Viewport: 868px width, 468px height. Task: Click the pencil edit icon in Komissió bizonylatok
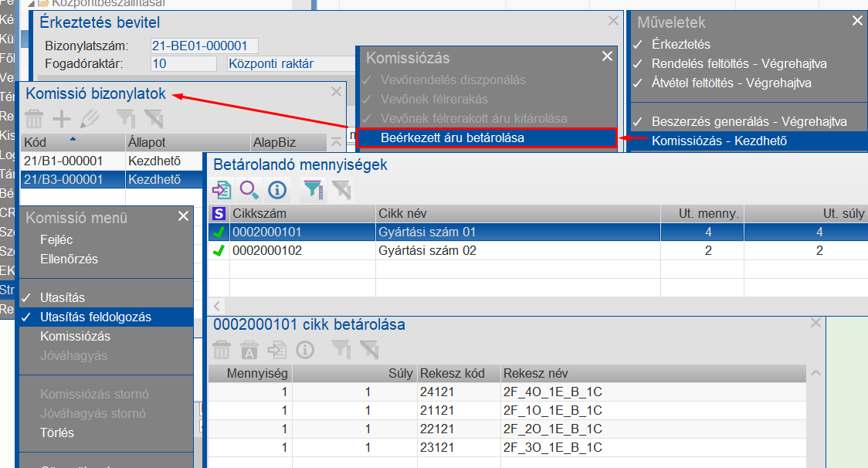[x=89, y=118]
